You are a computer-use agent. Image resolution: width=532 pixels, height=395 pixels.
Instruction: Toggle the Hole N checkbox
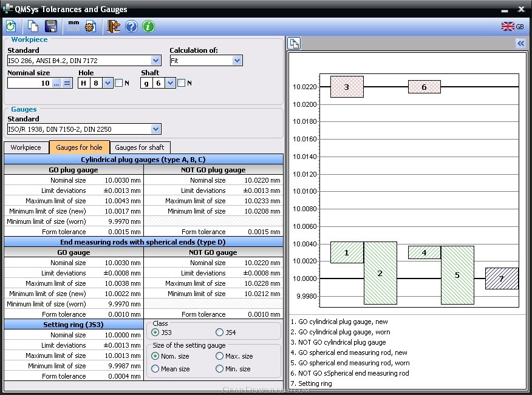point(119,83)
